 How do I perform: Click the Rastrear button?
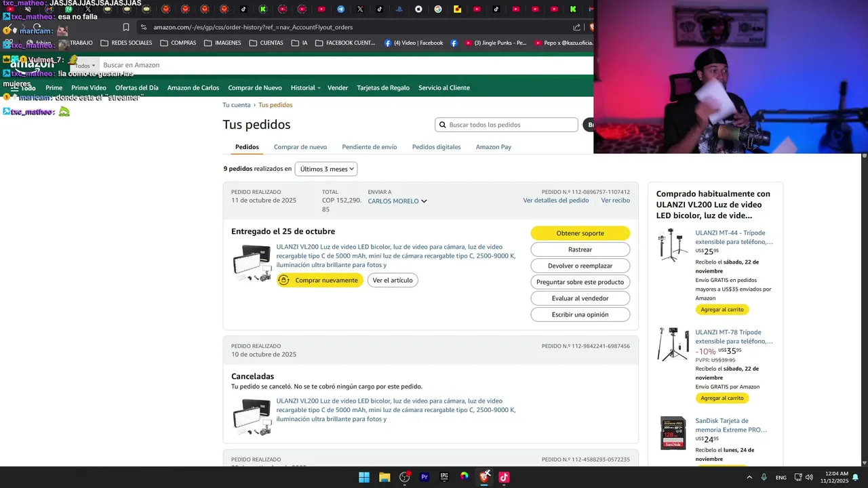[580, 249]
